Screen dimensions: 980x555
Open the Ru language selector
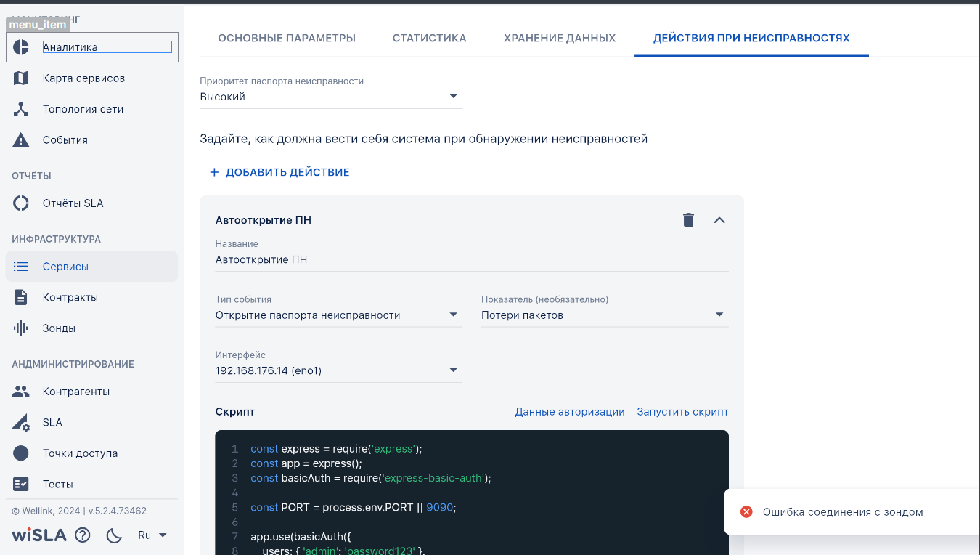pyautogui.click(x=152, y=535)
